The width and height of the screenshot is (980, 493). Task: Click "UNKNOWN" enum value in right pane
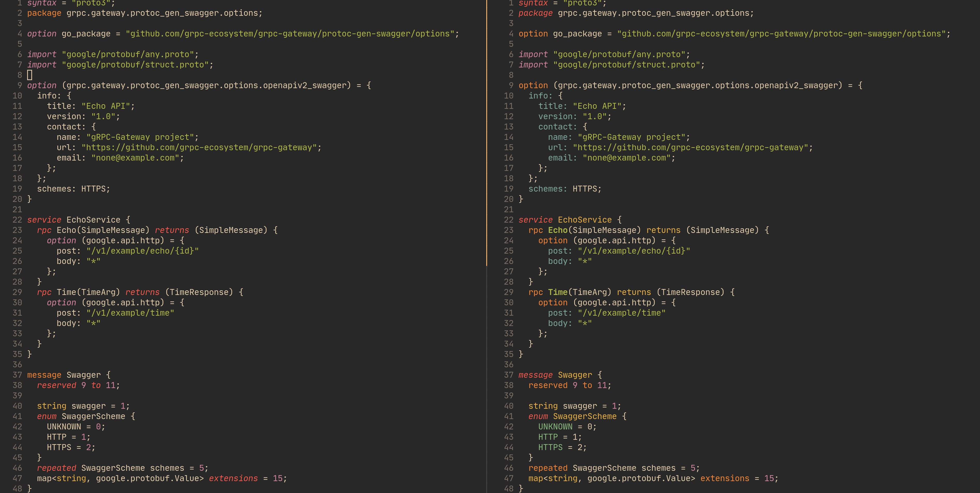(x=555, y=427)
